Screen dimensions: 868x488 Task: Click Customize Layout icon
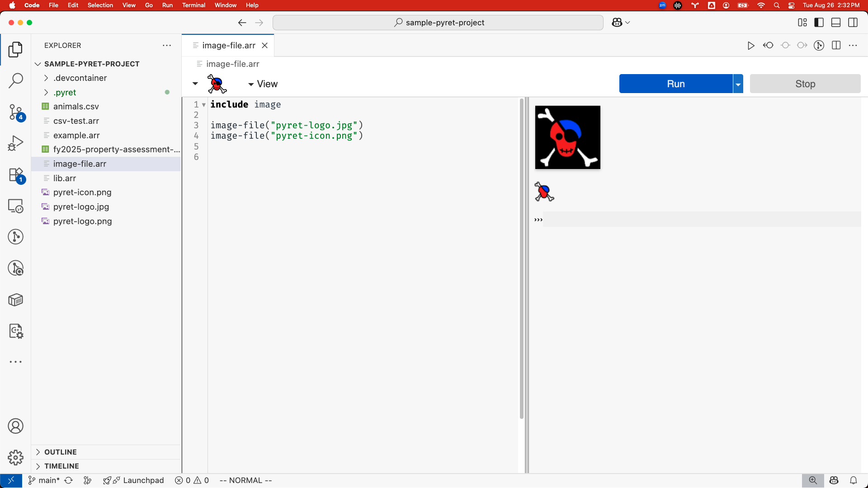coord(802,23)
